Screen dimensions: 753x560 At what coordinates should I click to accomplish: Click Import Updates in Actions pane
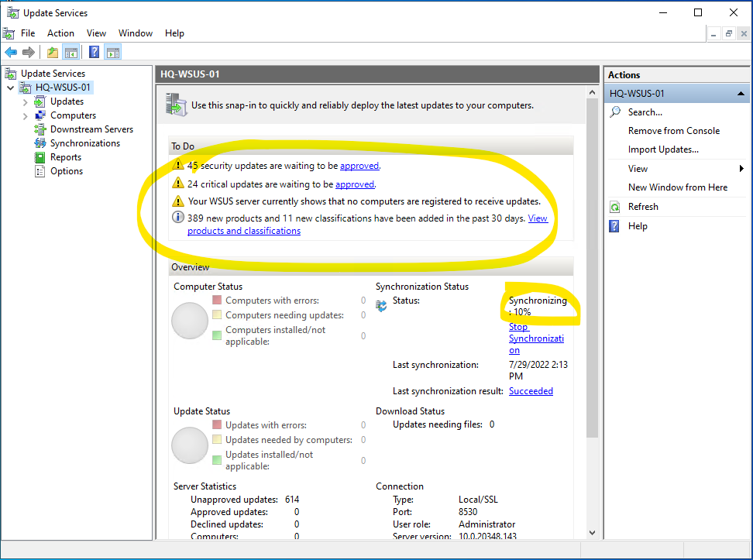click(662, 149)
